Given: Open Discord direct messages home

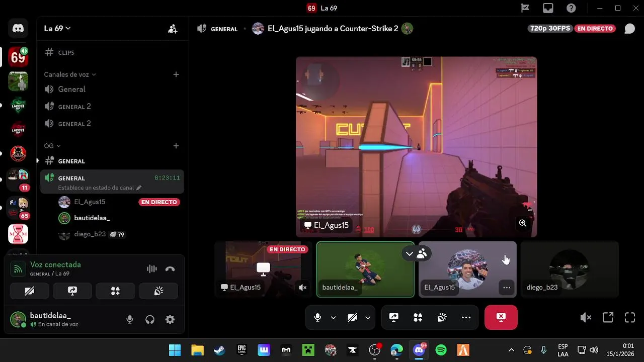Looking at the screenshot, I should point(18,29).
